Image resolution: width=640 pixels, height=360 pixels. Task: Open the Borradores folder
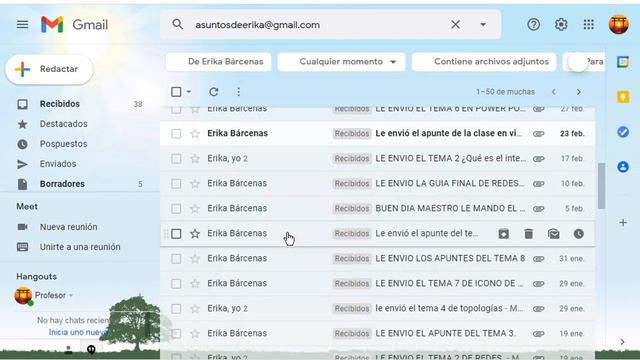62,184
